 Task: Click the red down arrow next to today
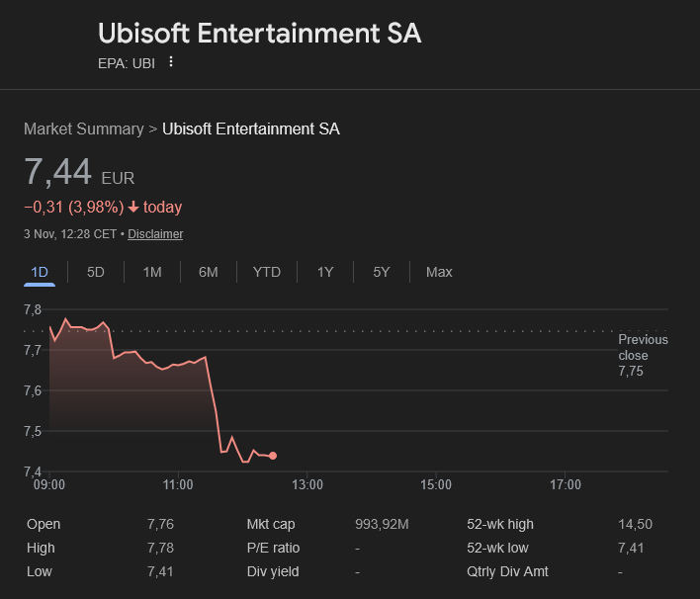point(133,208)
